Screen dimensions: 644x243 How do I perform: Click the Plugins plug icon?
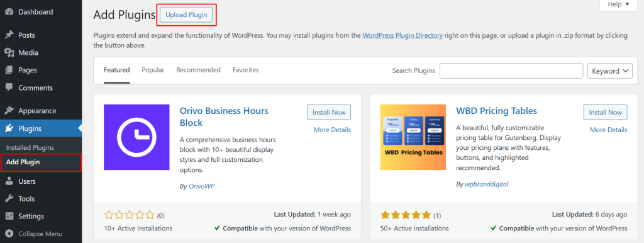(x=9, y=128)
